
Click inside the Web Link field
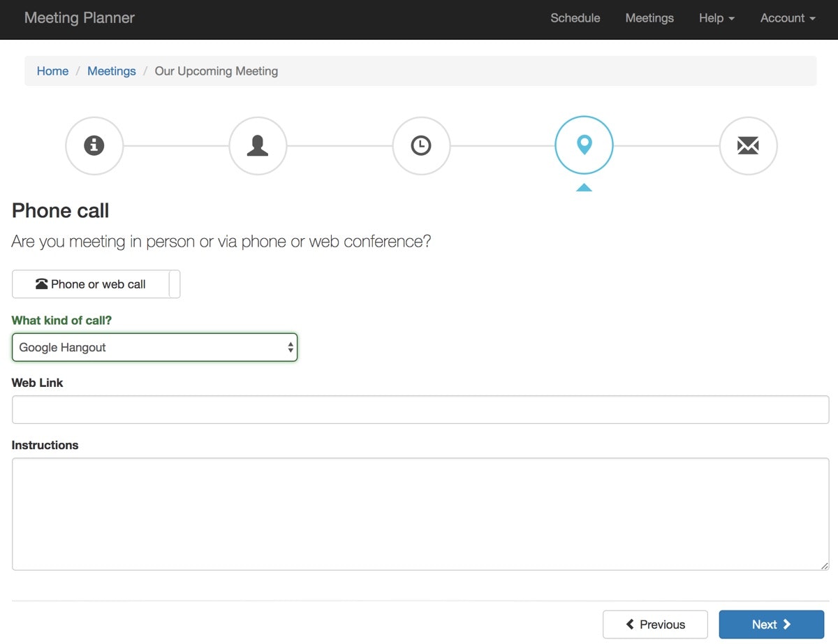(419, 409)
